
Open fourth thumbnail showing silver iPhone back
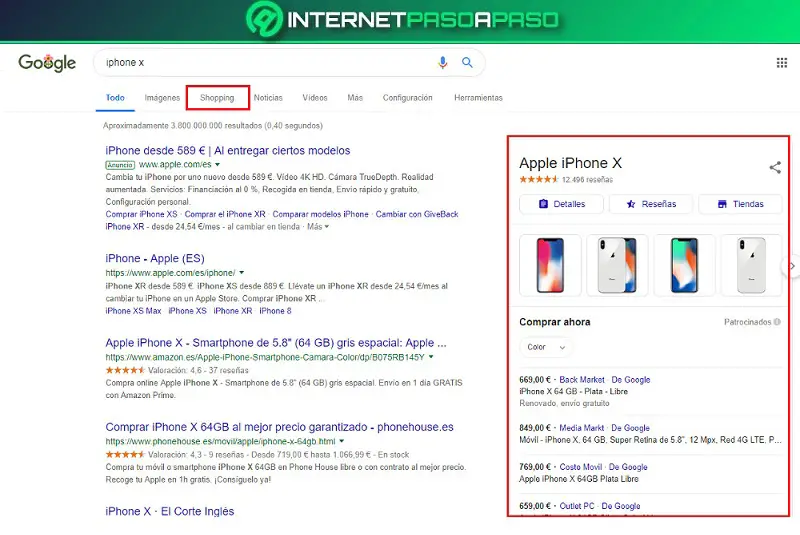[x=751, y=265]
